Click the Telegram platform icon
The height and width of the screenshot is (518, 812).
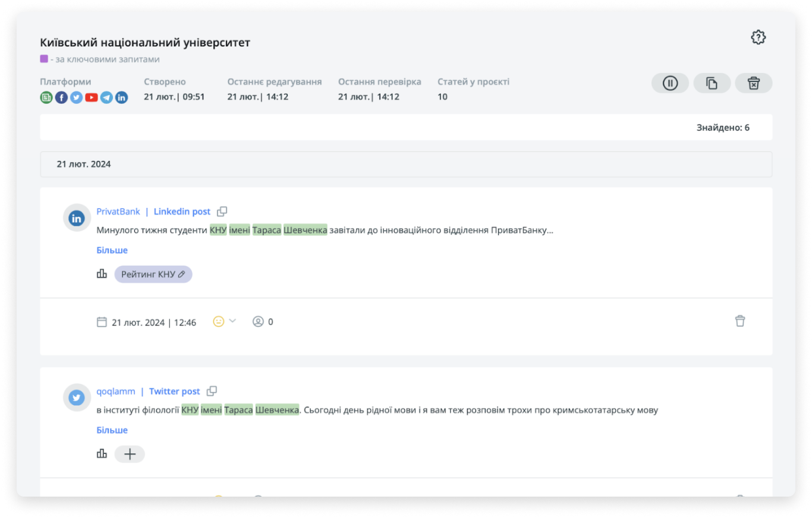coord(106,98)
